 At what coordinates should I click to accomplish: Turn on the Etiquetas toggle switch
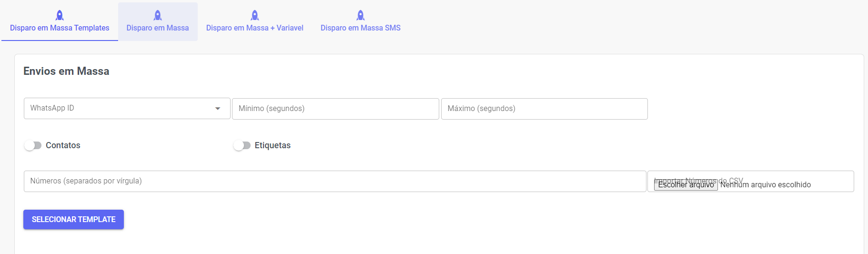242,145
